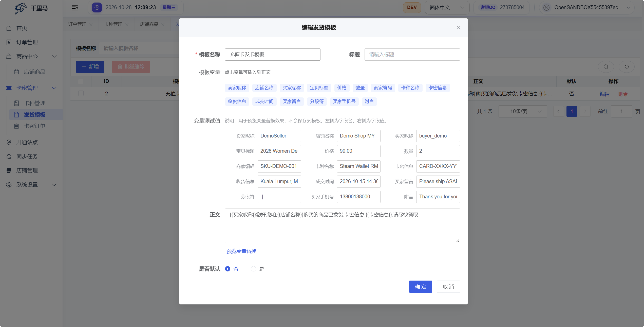Click the 新增 add button
Viewport: 644px width, 327px height.
click(x=90, y=67)
